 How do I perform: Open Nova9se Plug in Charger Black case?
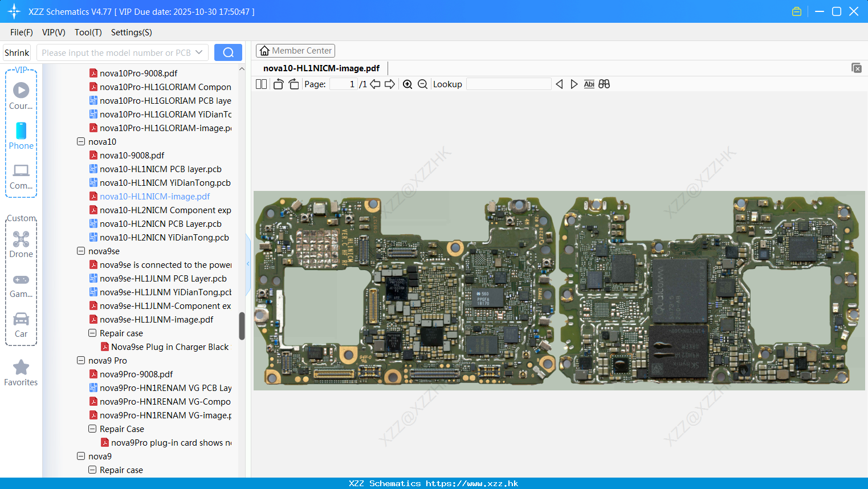[x=169, y=347]
